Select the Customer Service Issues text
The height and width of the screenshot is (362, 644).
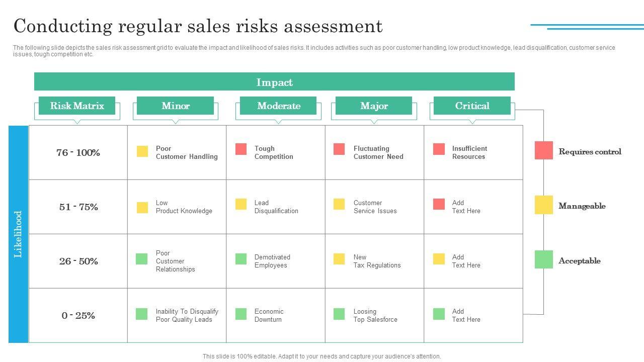[x=375, y=207]
